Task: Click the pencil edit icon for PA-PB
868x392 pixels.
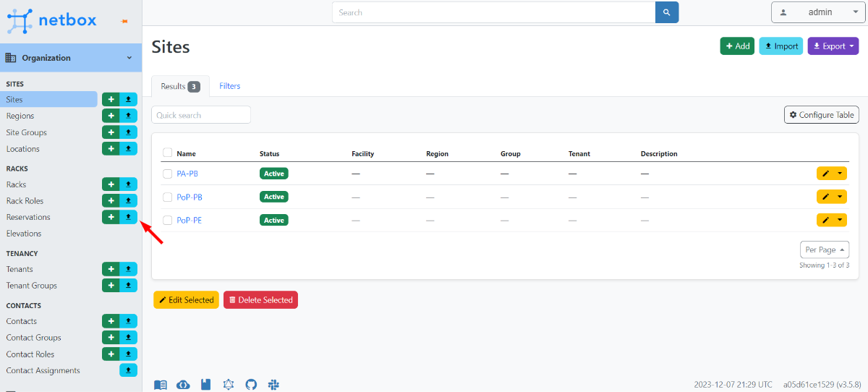Action: pyautogui.click(x=825, y=174)
